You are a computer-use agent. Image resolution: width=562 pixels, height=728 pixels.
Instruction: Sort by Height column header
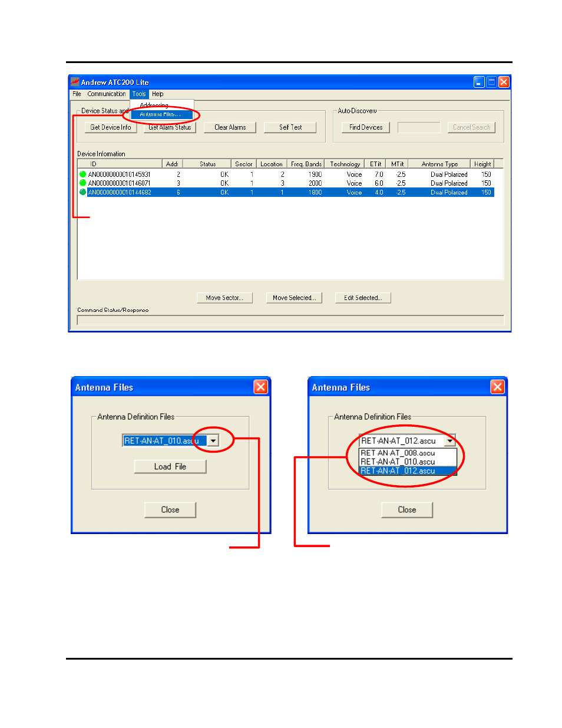tap(482, 164)
